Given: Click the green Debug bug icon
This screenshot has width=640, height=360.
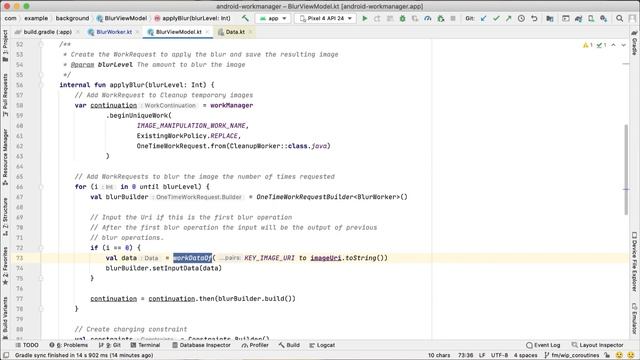Looking at the screenshot, I should (x=402, y=18).
